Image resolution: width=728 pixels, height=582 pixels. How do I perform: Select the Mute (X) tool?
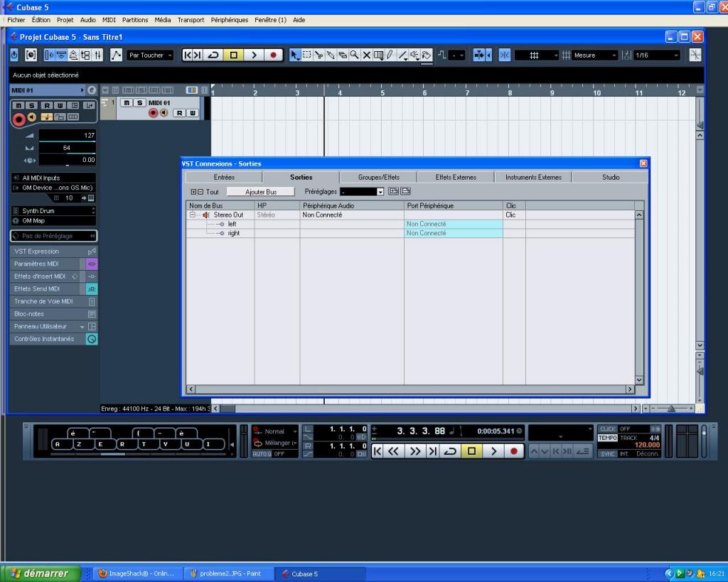pos(366,55)
